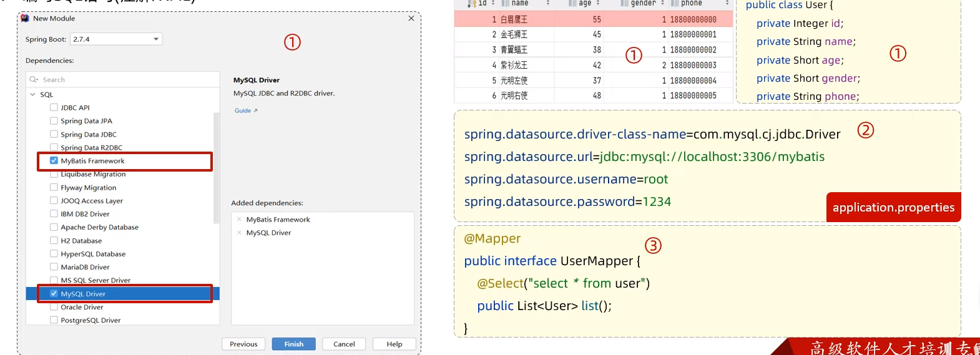This screenshot has height=355, width=980.
Task: Check the Spring Data JDBC option
Action: coord(54,134)
